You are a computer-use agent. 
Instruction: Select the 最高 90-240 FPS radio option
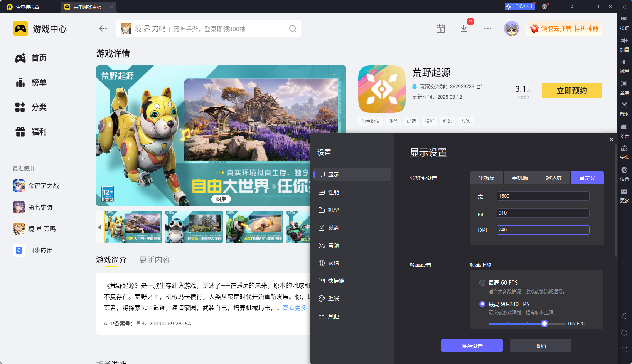[x=482, y=304]
